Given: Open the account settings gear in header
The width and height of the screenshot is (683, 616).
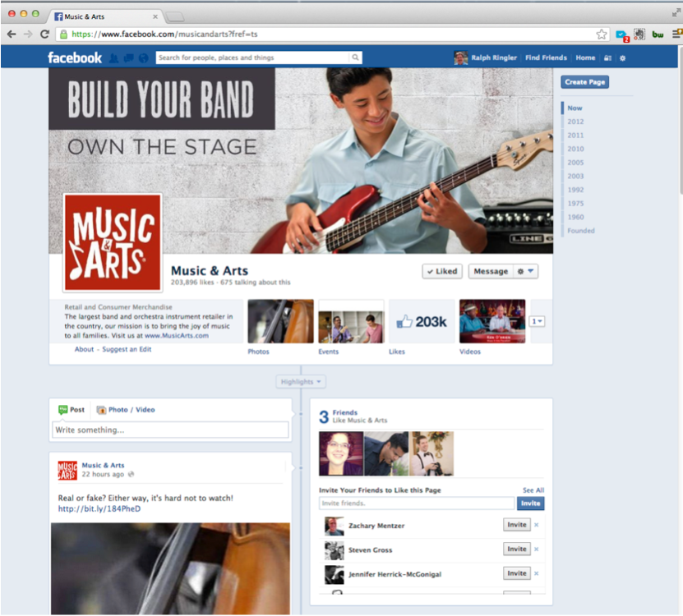Looking at the screenshot, I should [622, 58].
